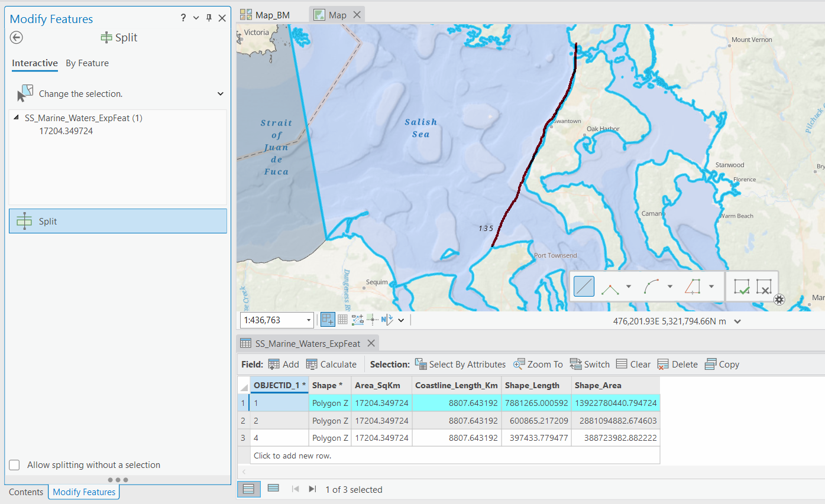Screen dimensions: 825x504
Task: Enable the editing grid toggle
Action: (342, 320)
